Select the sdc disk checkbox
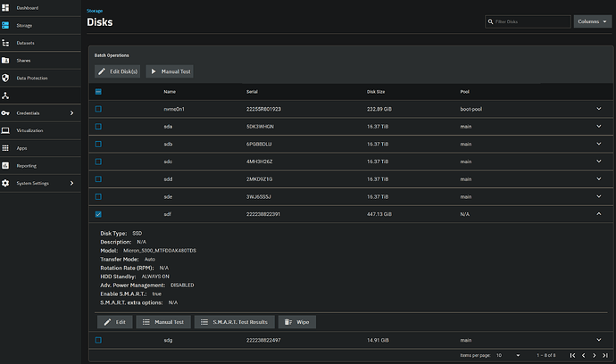Screen dimensions: 616x364 point(98,161)
